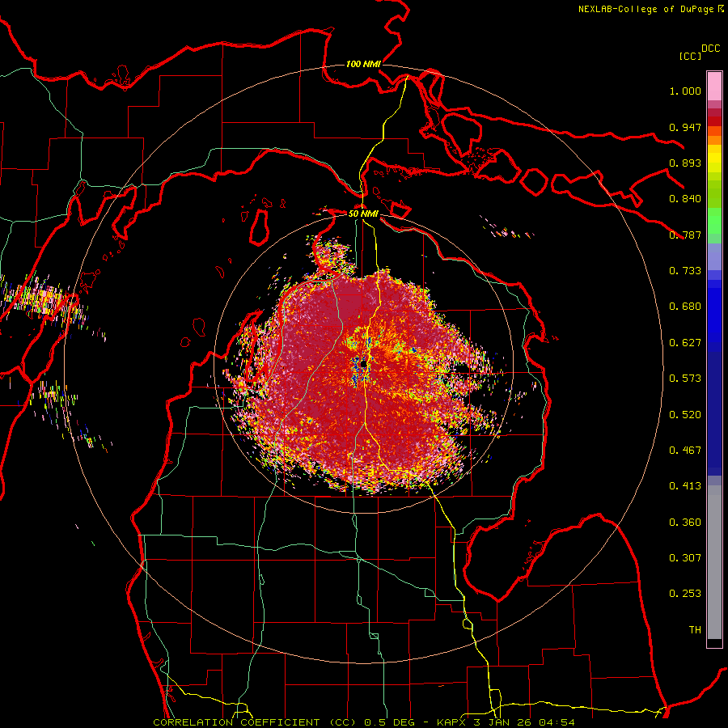Select the 0.733 scale value

[x=685, y=271]
